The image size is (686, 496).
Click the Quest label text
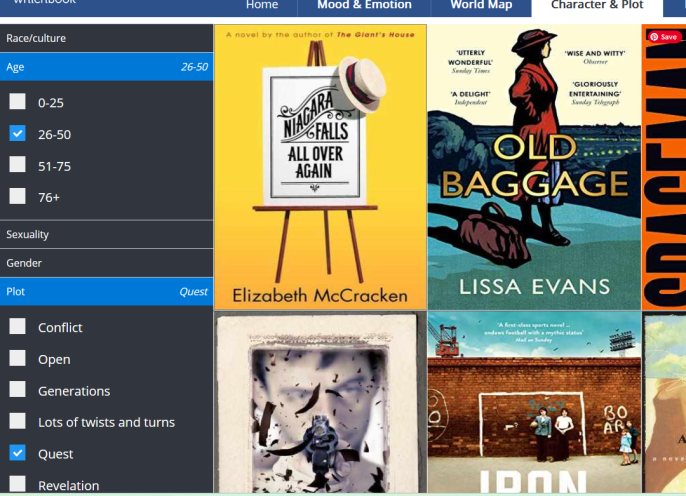[x=56, y=454]
